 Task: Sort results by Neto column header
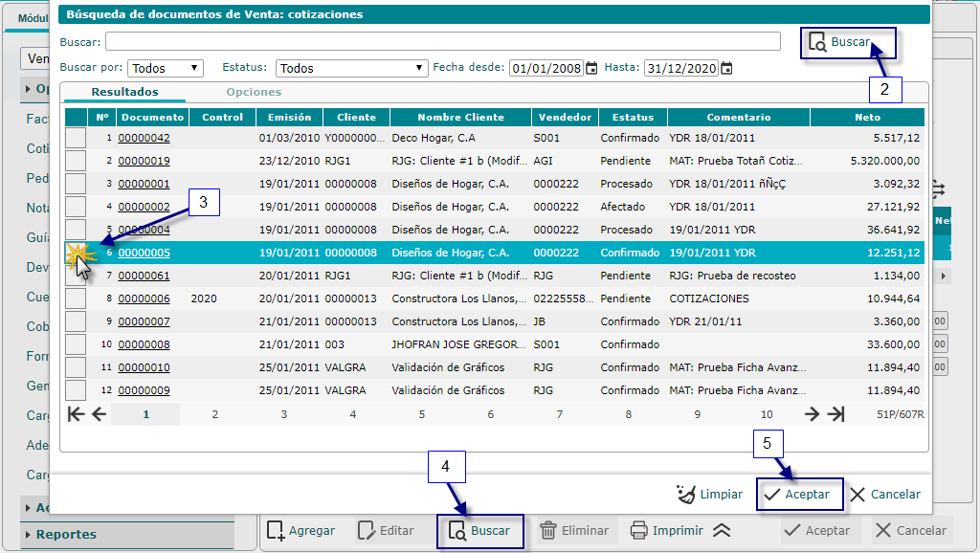[867, 117]
